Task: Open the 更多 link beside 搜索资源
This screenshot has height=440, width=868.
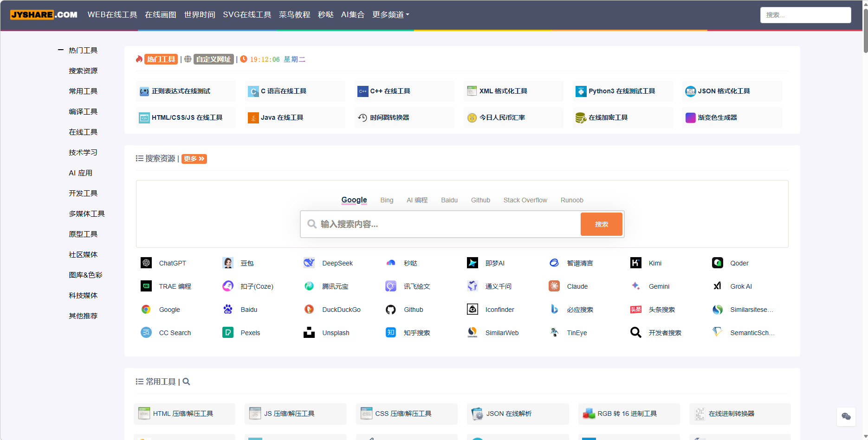Action: [194, 158]
